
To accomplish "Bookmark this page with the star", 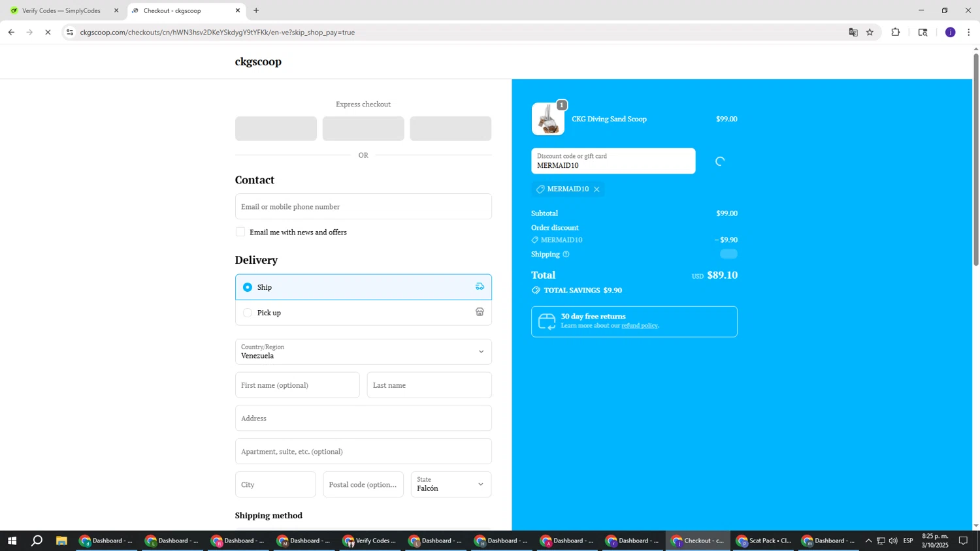I will [870, 32].
